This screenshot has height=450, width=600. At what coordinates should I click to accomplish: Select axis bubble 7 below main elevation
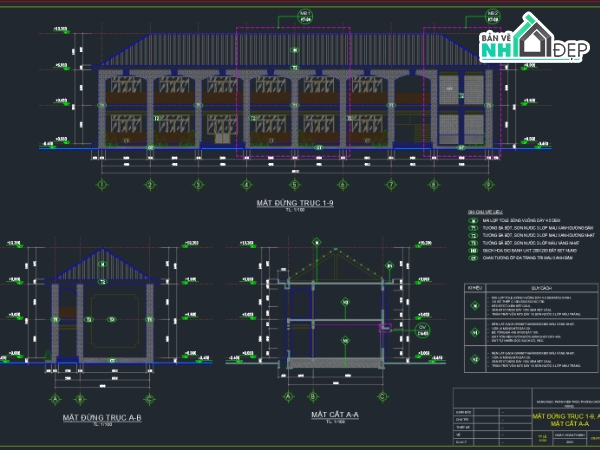pos(391,185)
